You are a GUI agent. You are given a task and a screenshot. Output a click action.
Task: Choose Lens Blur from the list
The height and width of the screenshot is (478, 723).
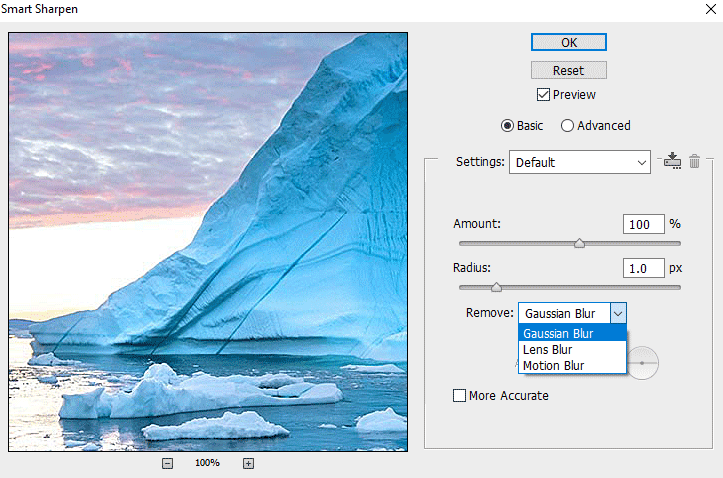(572, 349)
